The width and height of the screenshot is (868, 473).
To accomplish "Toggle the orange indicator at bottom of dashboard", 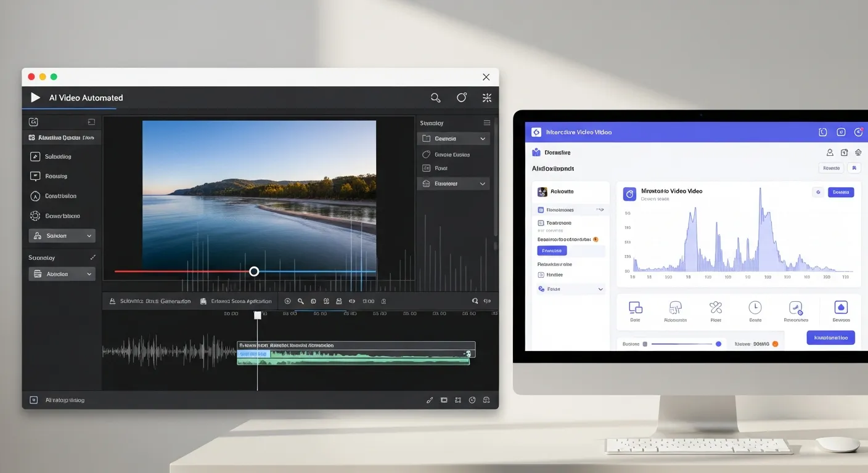I will click(775, 344).
